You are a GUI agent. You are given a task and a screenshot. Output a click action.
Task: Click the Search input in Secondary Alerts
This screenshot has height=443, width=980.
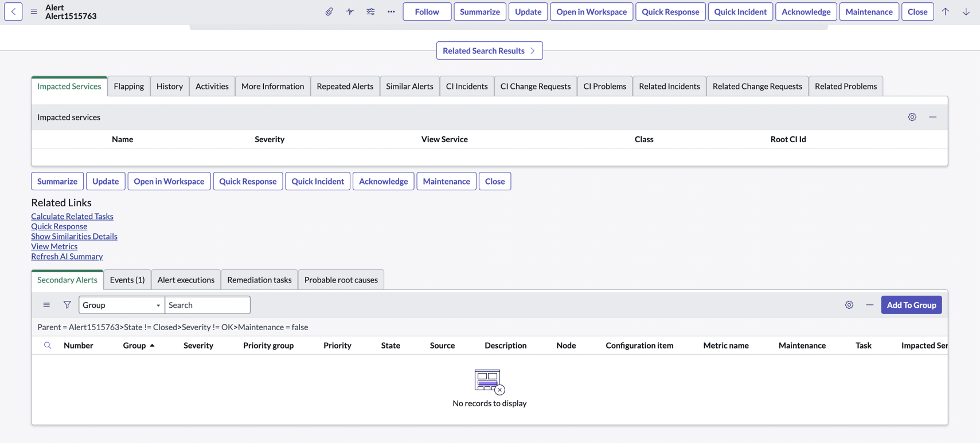(208, 305)
